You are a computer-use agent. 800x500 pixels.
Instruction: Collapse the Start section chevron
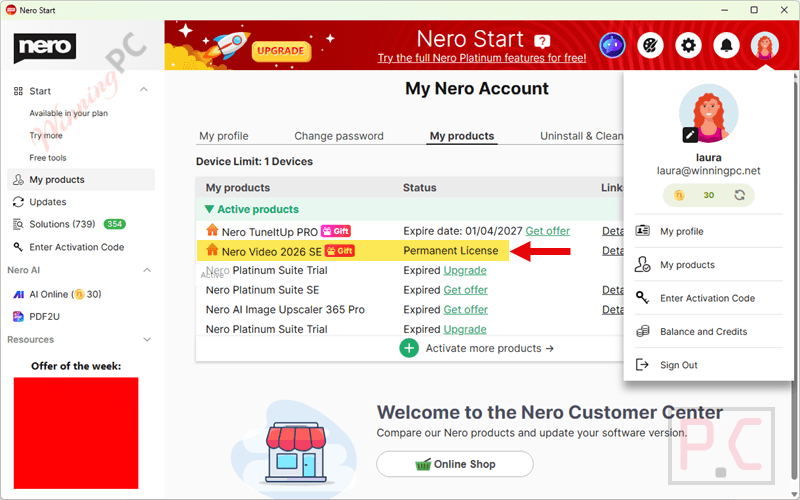(144, 90)
